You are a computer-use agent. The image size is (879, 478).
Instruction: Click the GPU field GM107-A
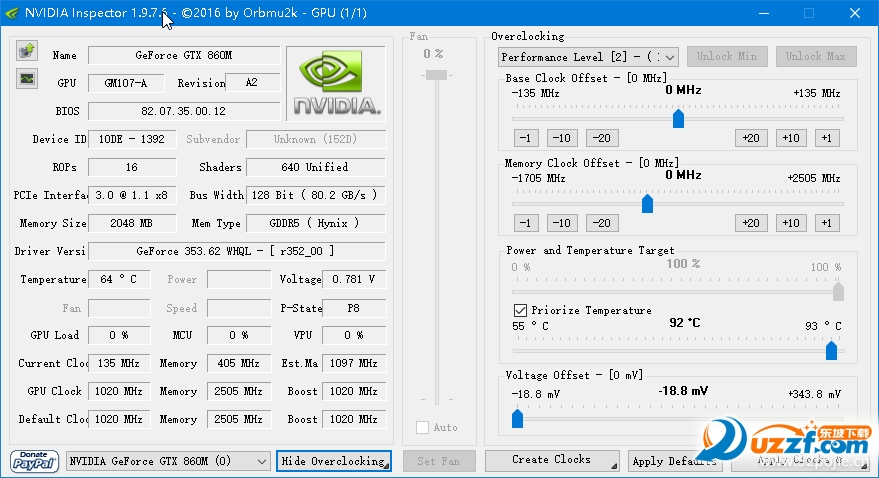point(126,83)
